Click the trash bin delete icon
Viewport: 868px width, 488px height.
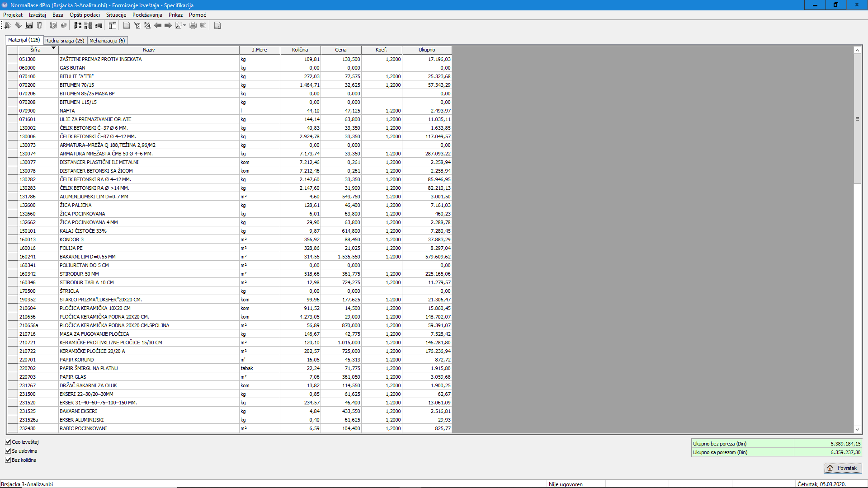(x=39, y=25)
